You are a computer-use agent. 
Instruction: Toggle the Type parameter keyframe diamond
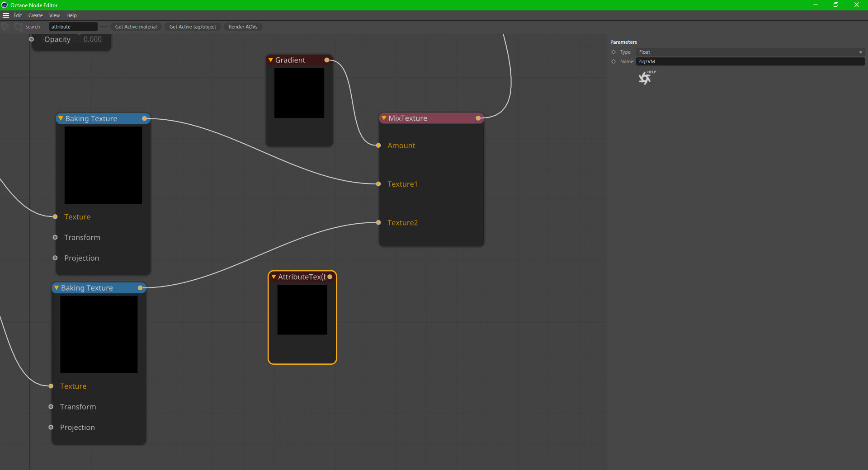point(613,52)
